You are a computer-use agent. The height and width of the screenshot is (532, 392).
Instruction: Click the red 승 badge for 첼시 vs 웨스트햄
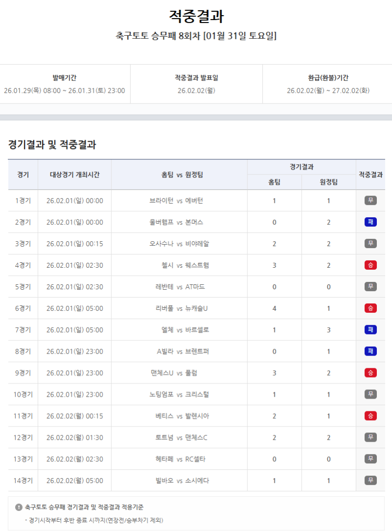pyautogui.click(x=370, y=265)
